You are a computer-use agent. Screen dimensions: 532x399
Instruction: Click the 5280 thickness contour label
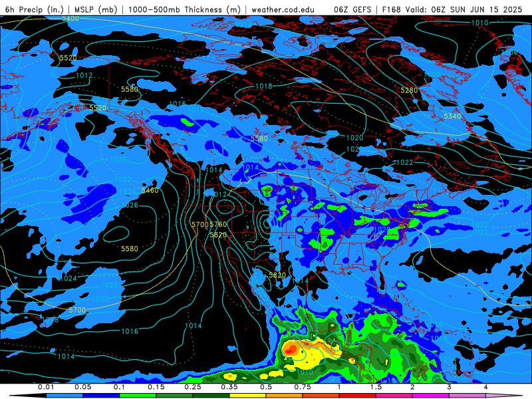pyautogui.click(x=409, y=90)
